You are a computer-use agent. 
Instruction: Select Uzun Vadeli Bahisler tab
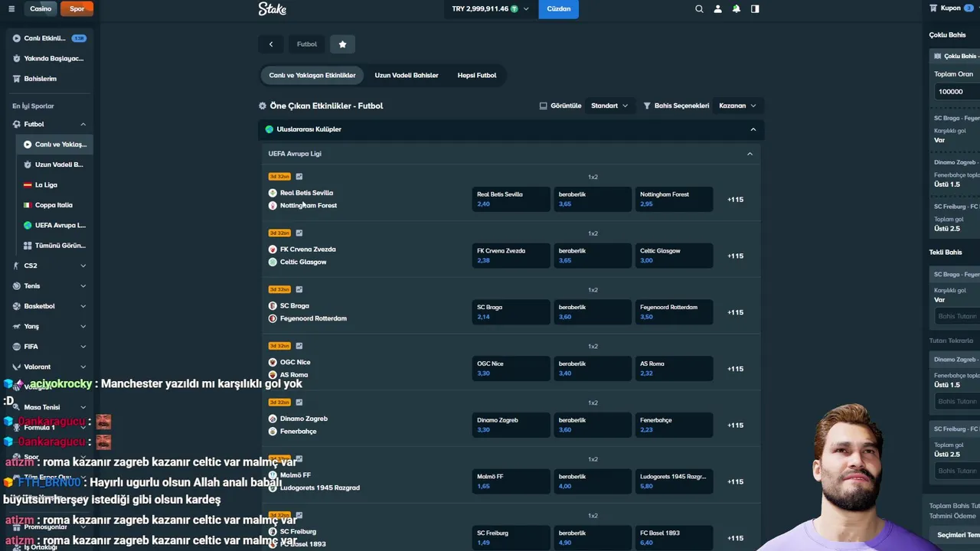[407, 75]
